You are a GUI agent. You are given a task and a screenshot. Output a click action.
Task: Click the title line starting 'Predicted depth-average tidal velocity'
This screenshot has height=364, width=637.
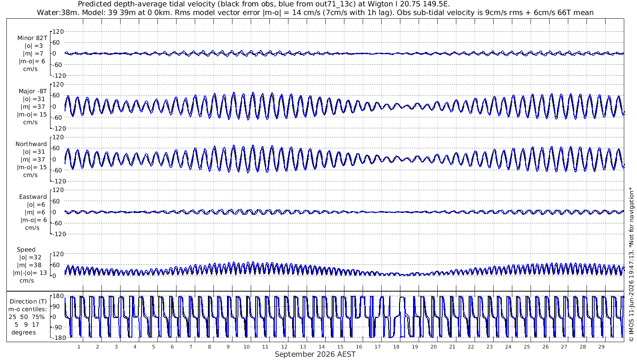[264, 4]
